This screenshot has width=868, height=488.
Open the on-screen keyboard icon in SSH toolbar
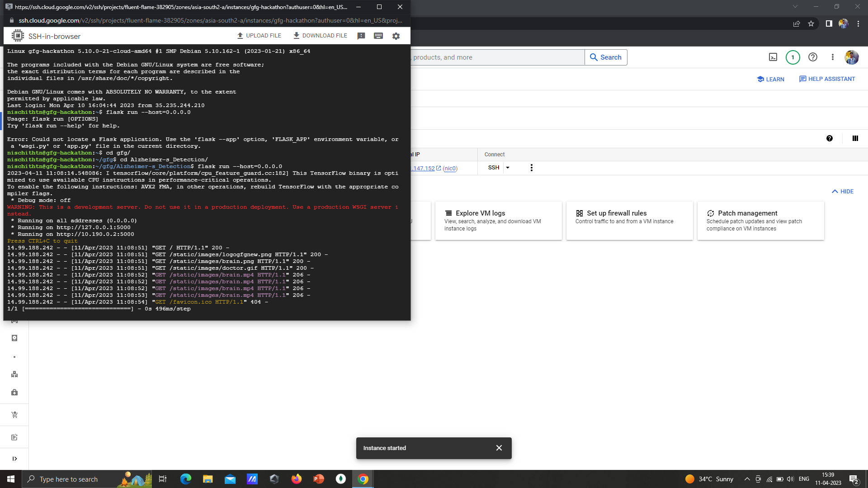click(378, 36)
